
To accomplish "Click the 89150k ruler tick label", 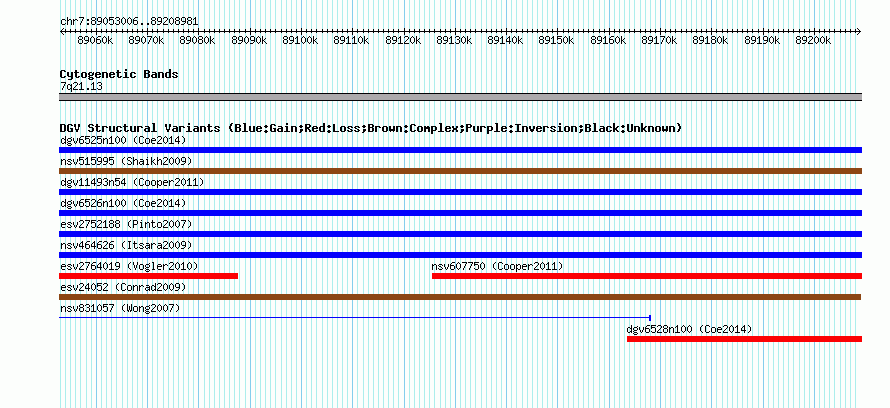I will pos(556,40).
